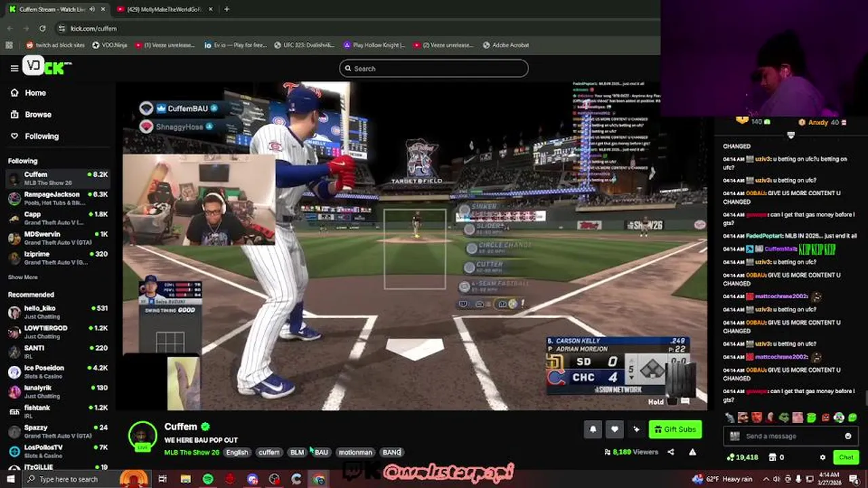868x488 pixels.
Task: Open the SANTI IRL channel
Action: 58,352
